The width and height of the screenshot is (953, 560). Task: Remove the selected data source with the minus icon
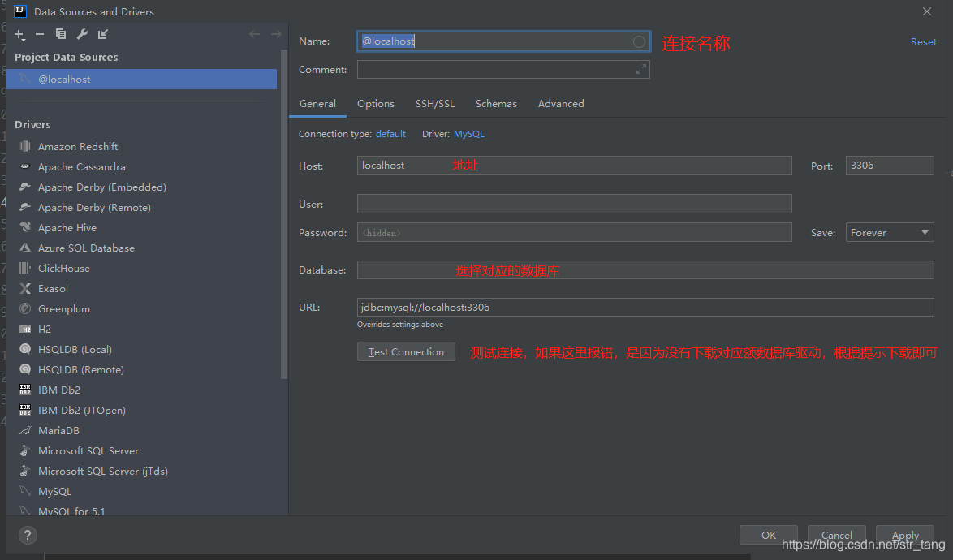[40, 34]
